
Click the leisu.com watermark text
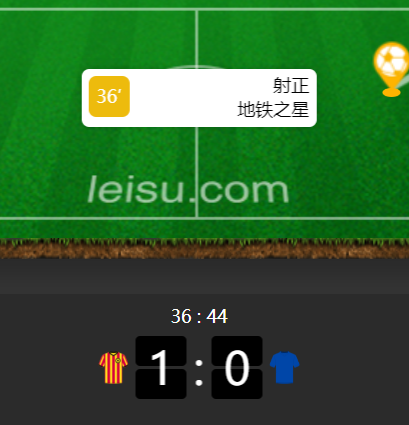(188, 189)
